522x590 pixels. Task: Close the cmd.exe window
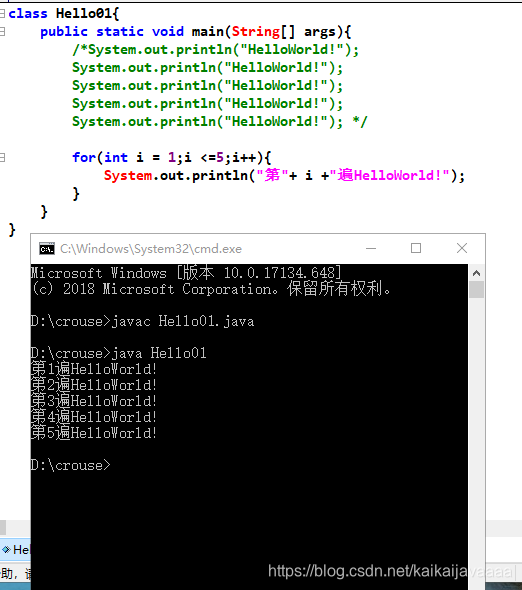[462, 248]
